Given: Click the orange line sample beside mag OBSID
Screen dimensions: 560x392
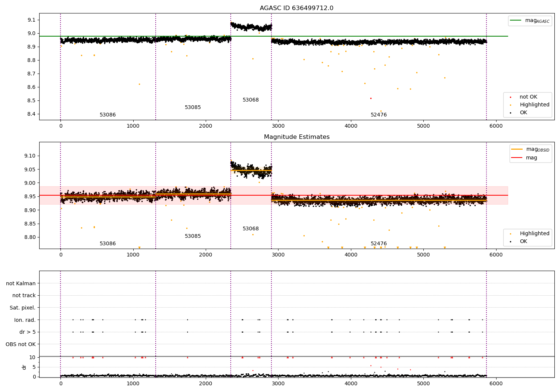Looking at the screenshot, I should [517, 149].
